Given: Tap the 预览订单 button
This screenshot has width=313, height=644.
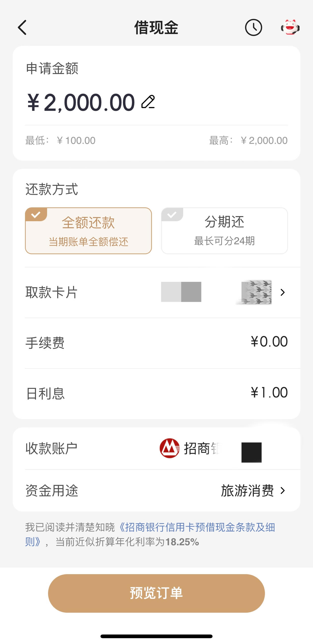Looking at the screenshot, I should point(156,593).
